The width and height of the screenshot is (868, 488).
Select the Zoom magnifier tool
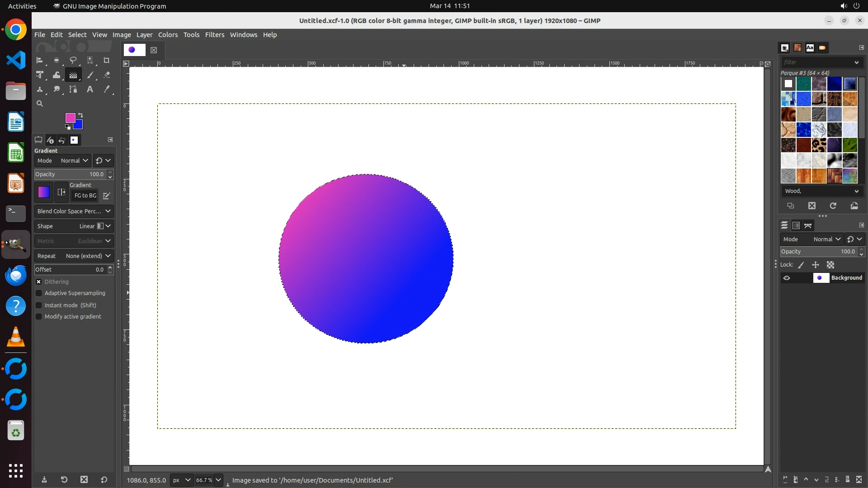[40, 103]
